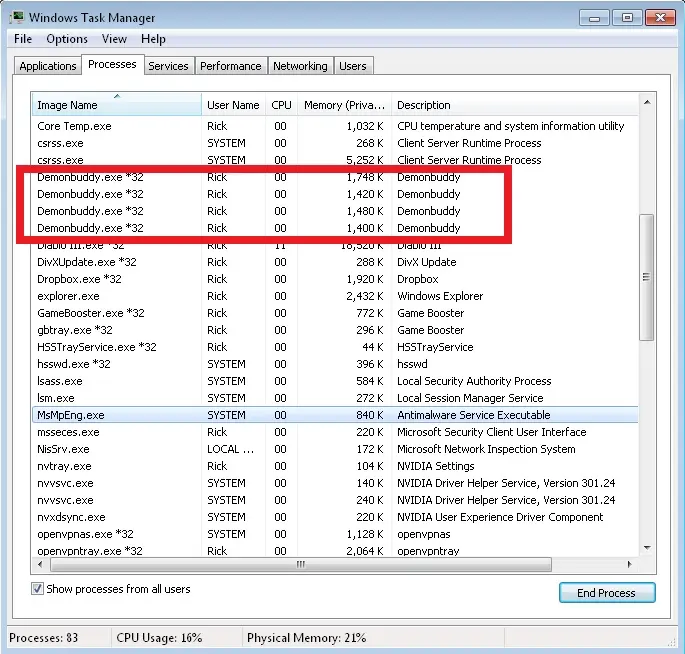Click horizontal scrollbar right arrow
The image size is (685, 654).
pyautogui.click(x=629, y=564)
